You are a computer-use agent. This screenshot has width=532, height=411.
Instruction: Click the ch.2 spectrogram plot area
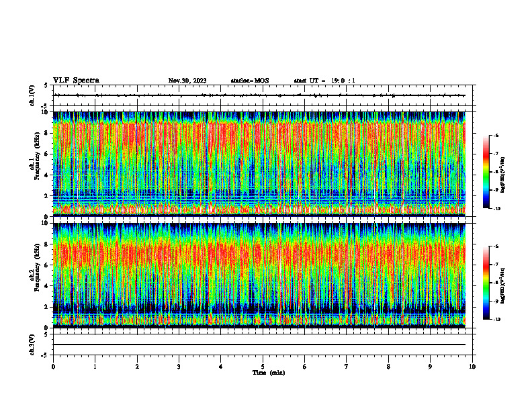coord(259,275)
